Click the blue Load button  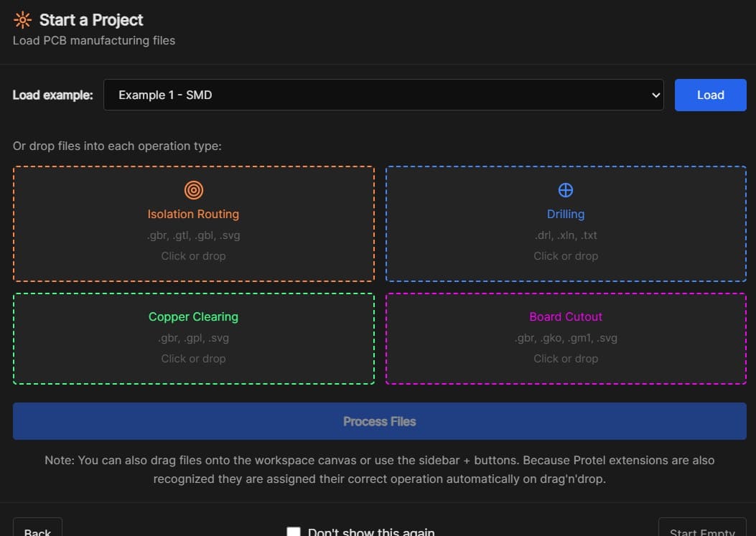click(x=710, y=94)
